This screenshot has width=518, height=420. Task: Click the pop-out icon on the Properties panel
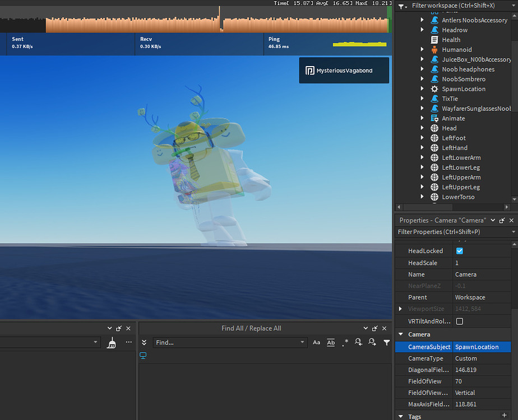502,220
